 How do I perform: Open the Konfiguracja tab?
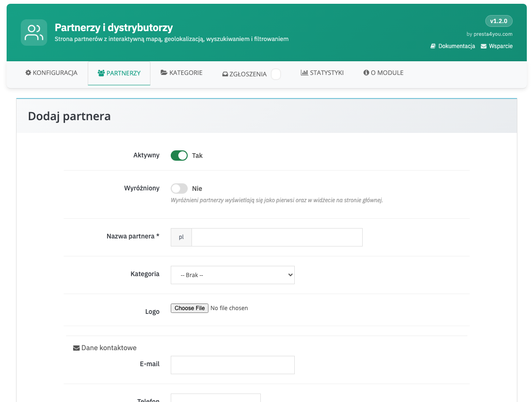[x=51, y=73]
